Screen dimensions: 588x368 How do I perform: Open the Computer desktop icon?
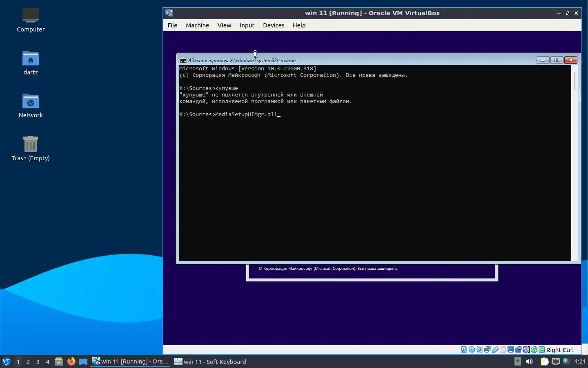click(31, 20)
